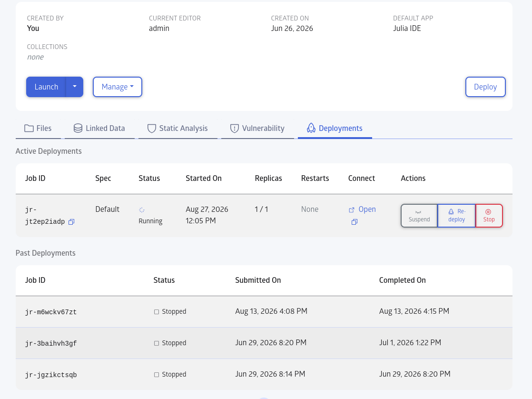
Task: Copy the job ID jr-jt2ep2iadp icon
Action: (71, 222)
